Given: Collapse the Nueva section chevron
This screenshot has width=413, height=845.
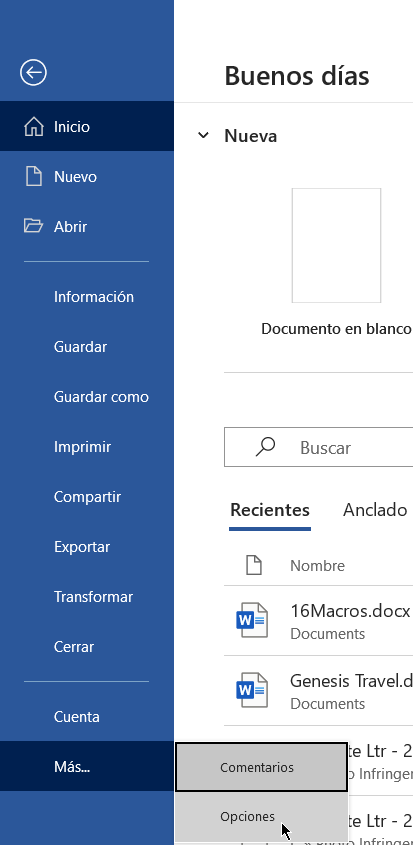Looking at the screenshot, I should 203,135.
